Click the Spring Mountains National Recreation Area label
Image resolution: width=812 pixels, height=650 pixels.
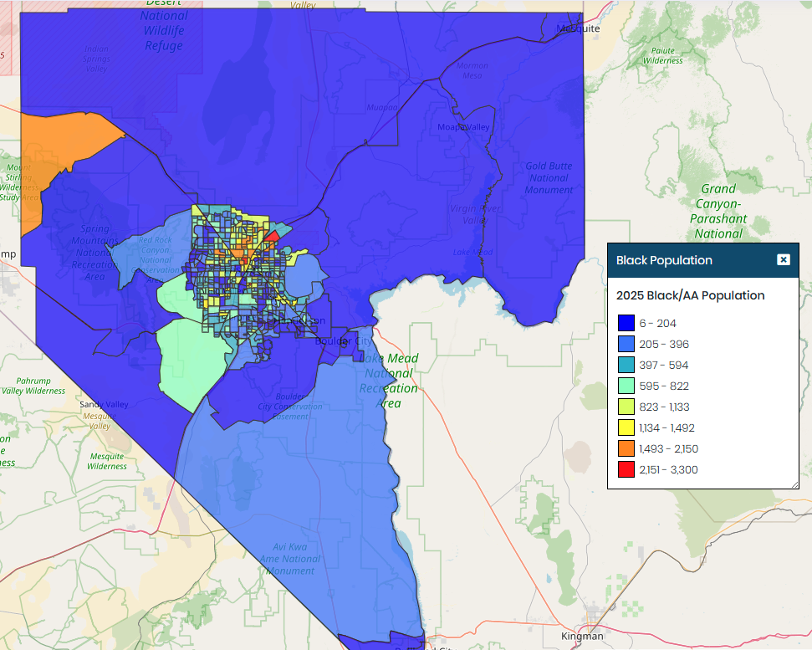pyautogui.click(x=94, y=253)
